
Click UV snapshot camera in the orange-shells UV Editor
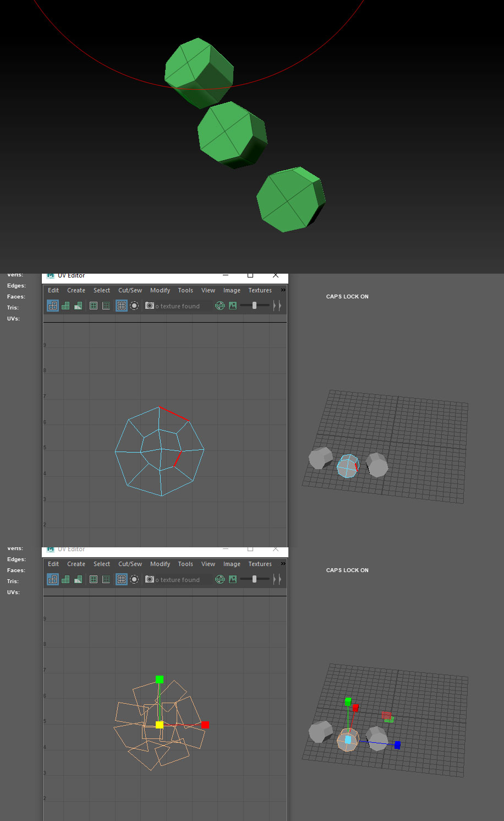tap(150, 579)
